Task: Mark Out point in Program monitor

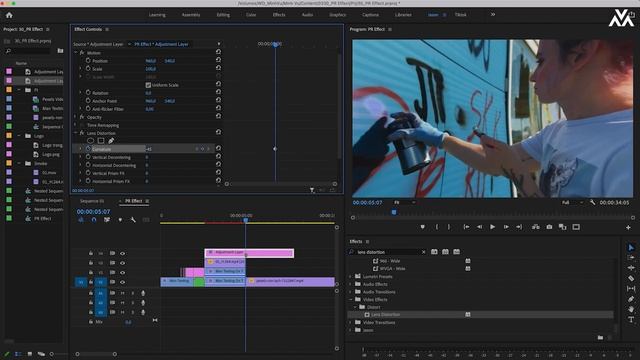Action: click(449, 227)
